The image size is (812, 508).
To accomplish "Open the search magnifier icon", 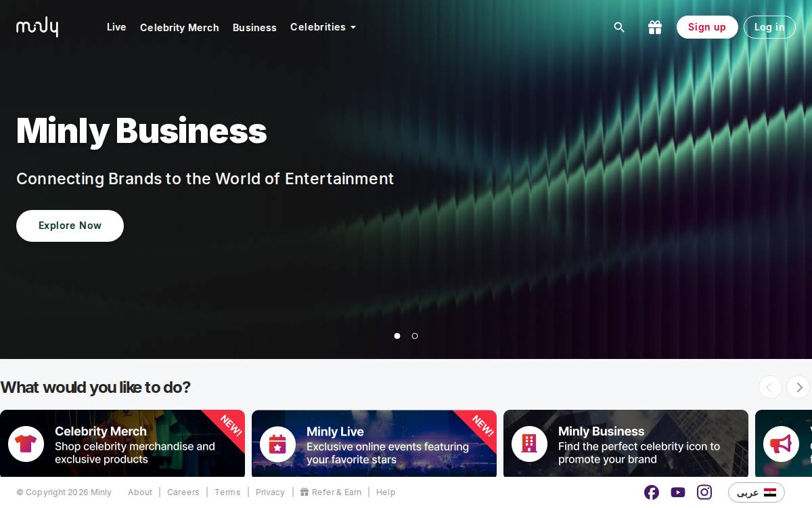I will coord(619,27).
